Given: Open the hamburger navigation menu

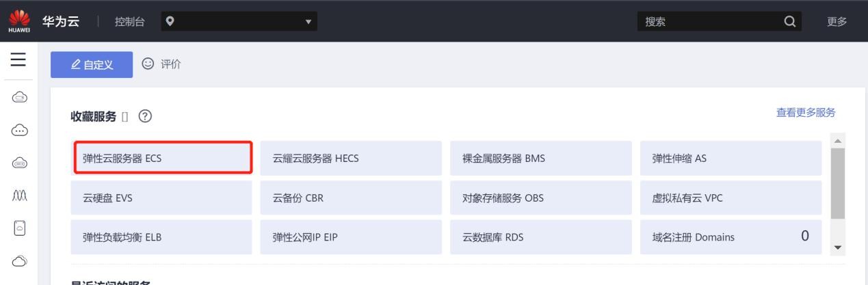Looking at the screenshot, I should pyautogui.click(x=18, y=62).
